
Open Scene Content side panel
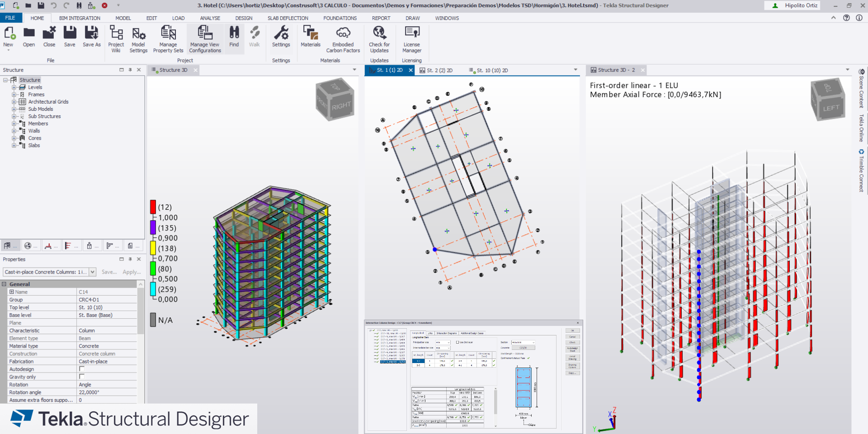point(861,89)
